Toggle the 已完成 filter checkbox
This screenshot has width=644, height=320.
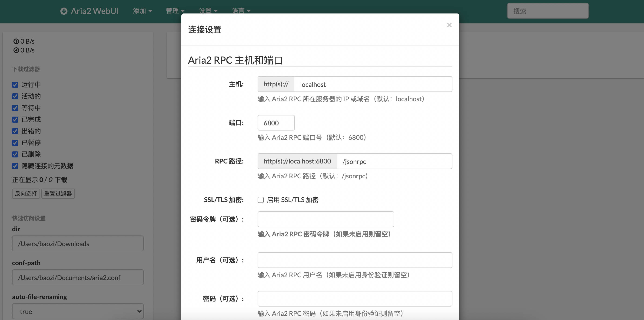tap(15, 119)
